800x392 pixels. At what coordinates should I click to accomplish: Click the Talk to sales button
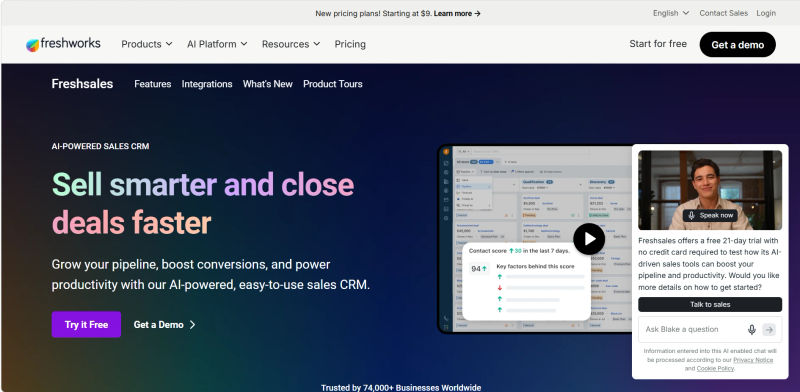point(710,305)
